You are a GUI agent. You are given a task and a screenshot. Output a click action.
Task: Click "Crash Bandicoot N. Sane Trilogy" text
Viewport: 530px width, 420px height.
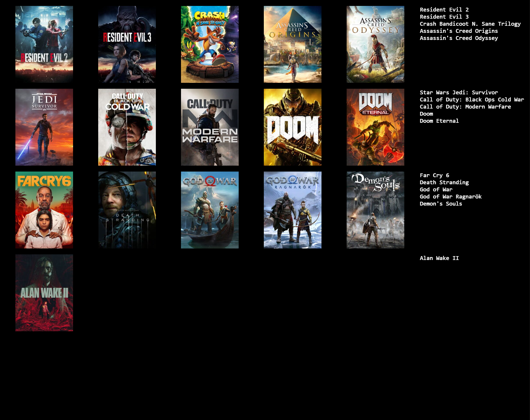click(x=470, y=24)
